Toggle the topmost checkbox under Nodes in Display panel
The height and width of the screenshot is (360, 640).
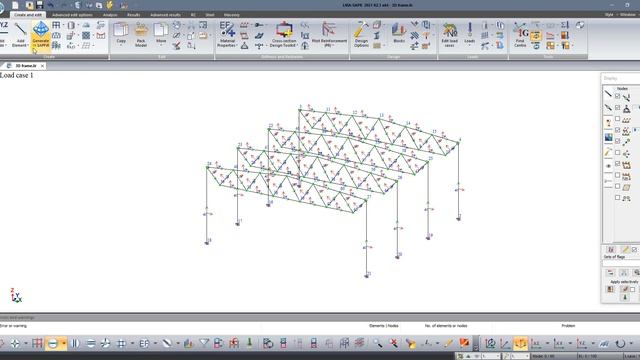coord(618,96)
